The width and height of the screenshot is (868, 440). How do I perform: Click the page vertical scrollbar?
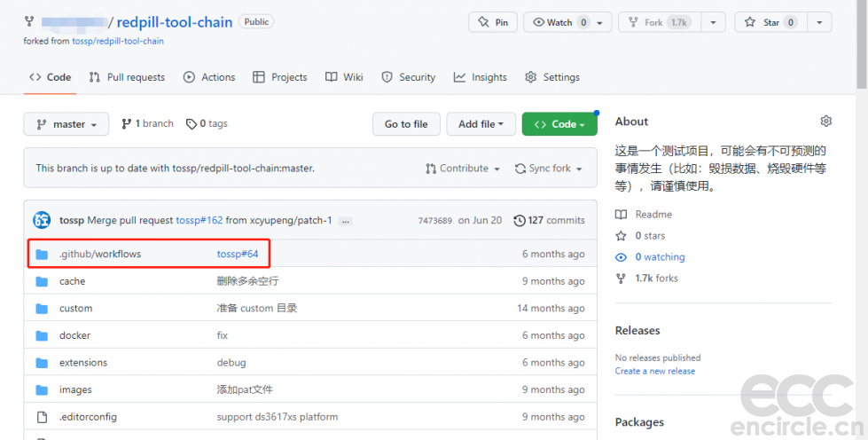tap(862, 44)
